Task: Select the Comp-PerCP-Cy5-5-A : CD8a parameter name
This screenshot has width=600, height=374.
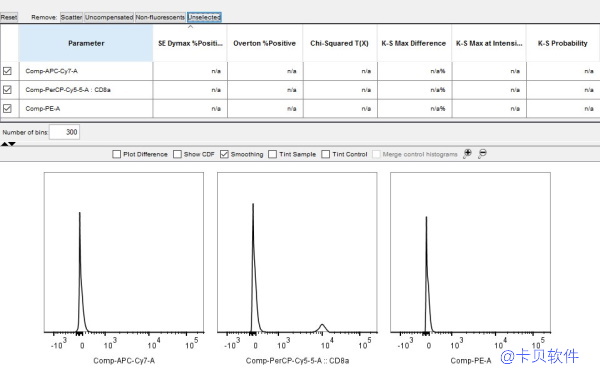Action: [x=68, y=90]
